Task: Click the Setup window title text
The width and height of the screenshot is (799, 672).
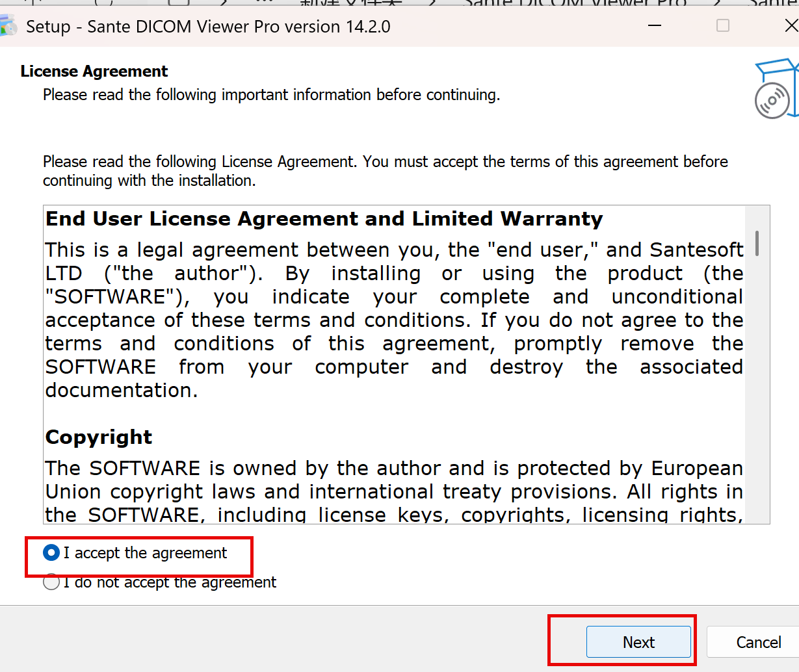Action: pos(208,27)
